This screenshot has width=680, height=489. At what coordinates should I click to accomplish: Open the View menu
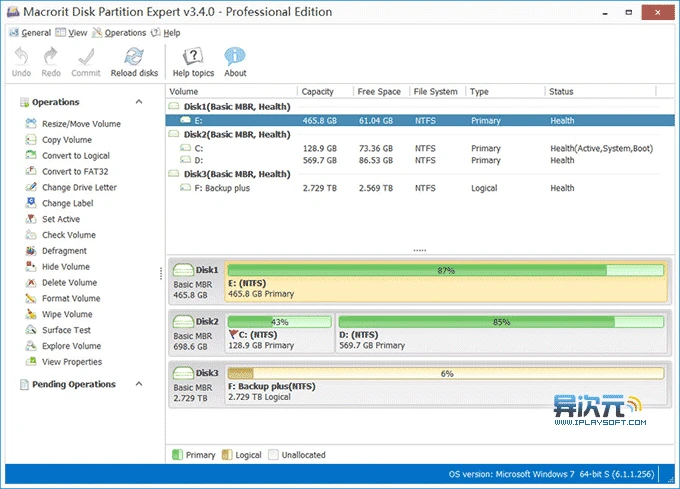point(72,33)
